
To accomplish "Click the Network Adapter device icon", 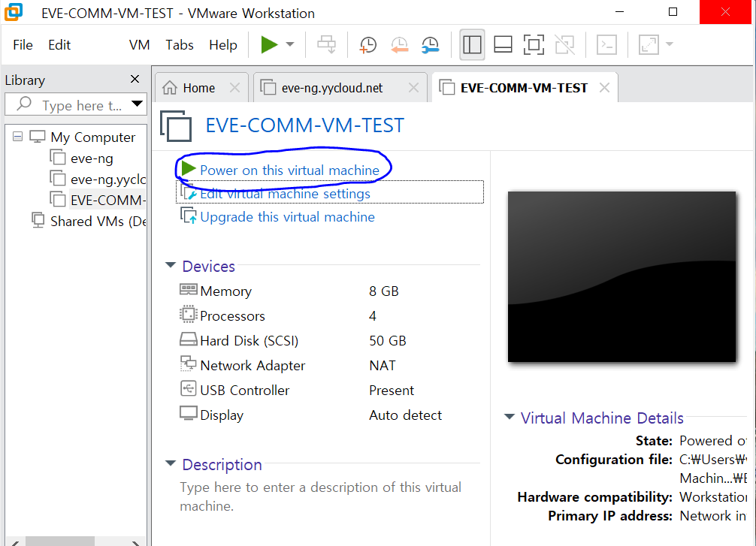I will (188, 363).
